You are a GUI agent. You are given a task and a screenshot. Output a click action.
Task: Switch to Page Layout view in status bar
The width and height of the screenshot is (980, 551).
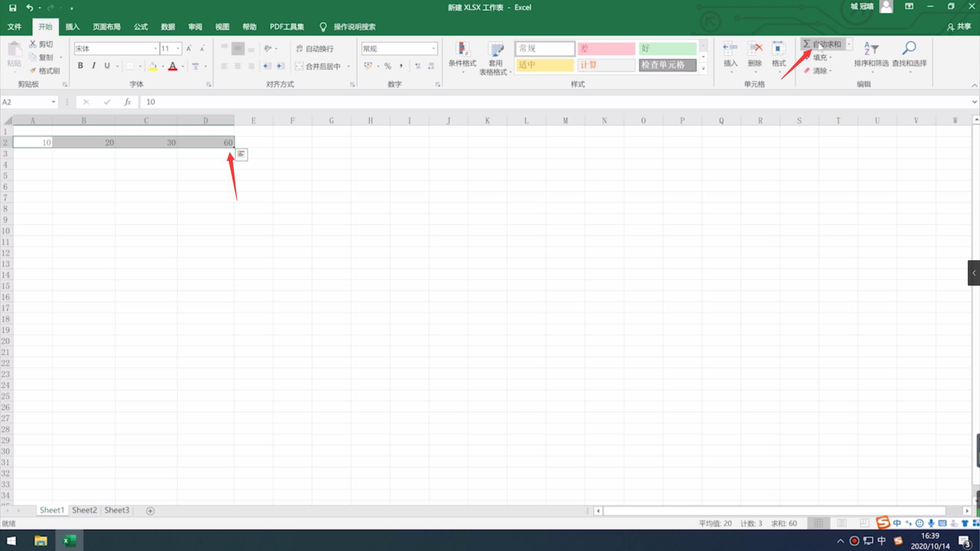(x=842, y=523)
